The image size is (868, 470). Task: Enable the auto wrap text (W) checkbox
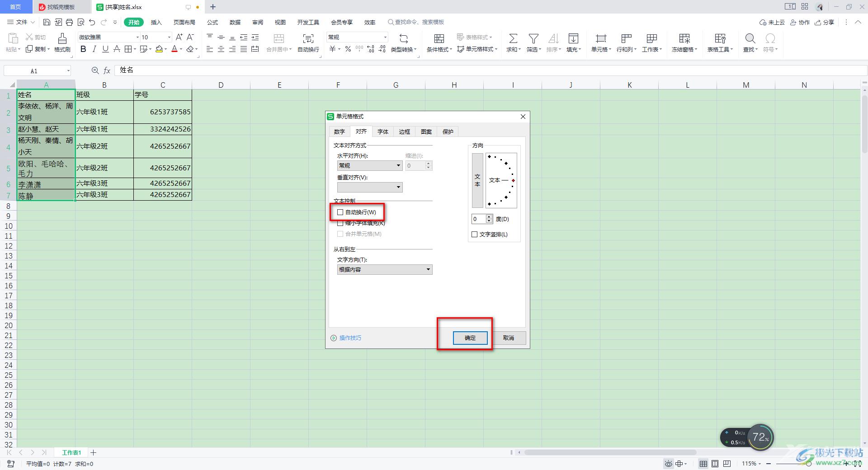(x=340, y=212)
